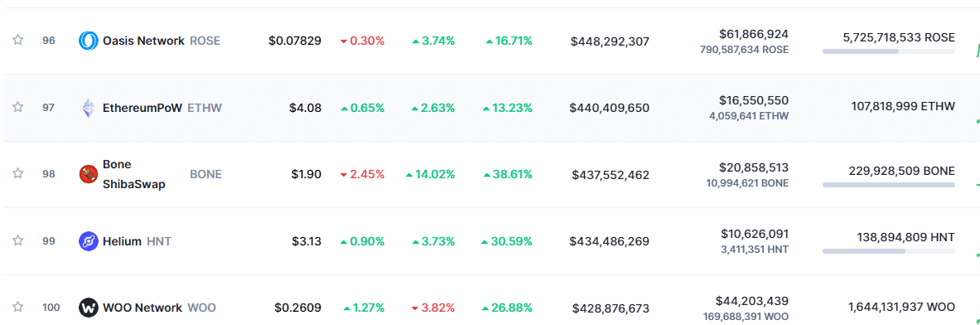Screen dimensions: 980x325
Task: Click the EthereumPoW diamond logo icon
Action: tap(88, 108)
